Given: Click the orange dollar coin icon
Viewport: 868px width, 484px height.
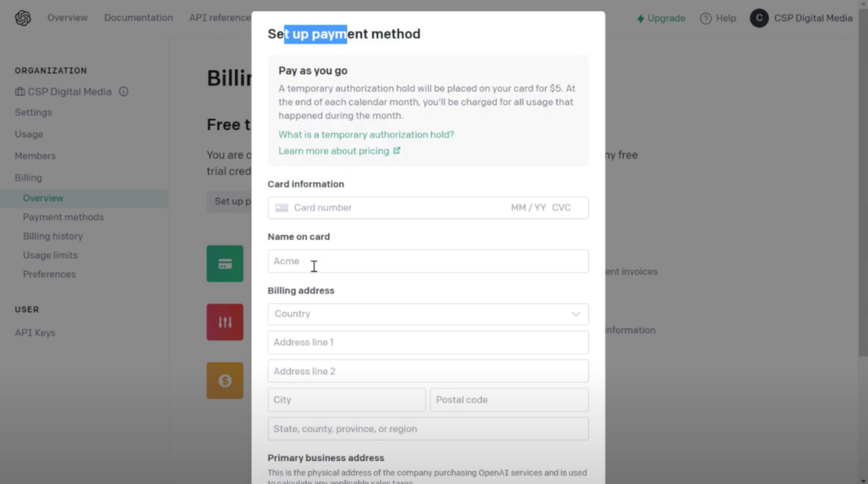Looking at the screenshot, I should pyautogui.click(x=225, y=381).
